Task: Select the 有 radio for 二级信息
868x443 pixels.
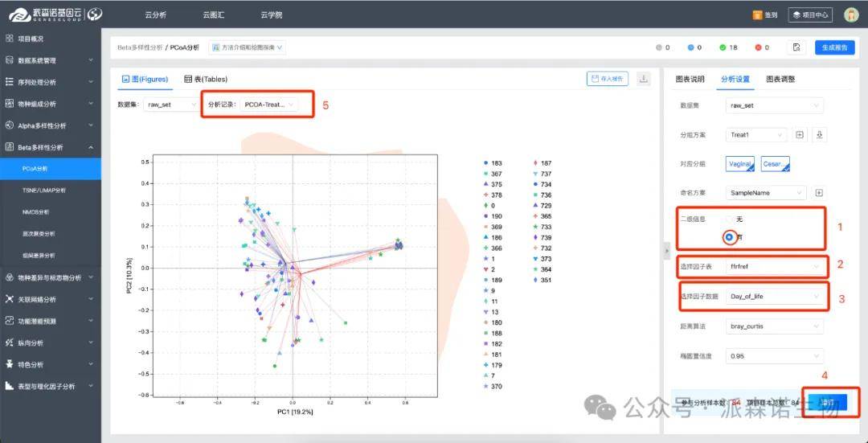Action: coord(730,237)
